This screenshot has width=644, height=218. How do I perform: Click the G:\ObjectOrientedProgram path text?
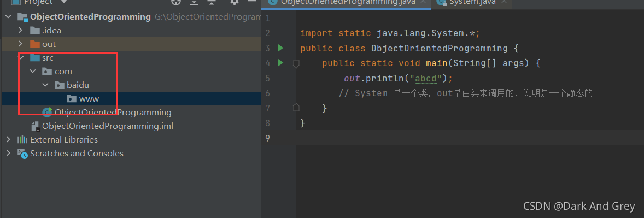point(208,17)
